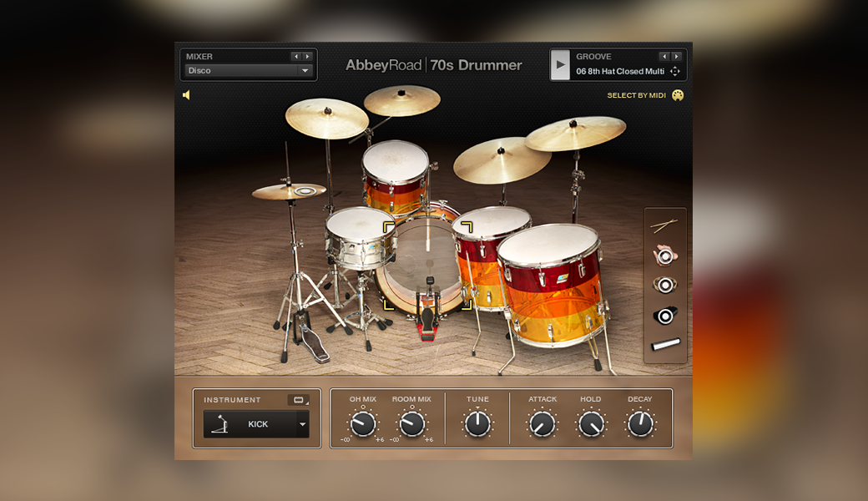Adjust the ROOM MIX knob
The height and width of the screenshot is (501, 868).
click(x=411, y=424)
